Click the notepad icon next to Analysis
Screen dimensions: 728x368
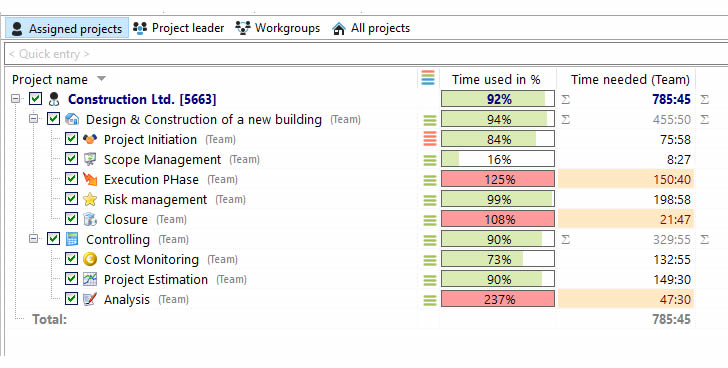[x=90, y=299]
